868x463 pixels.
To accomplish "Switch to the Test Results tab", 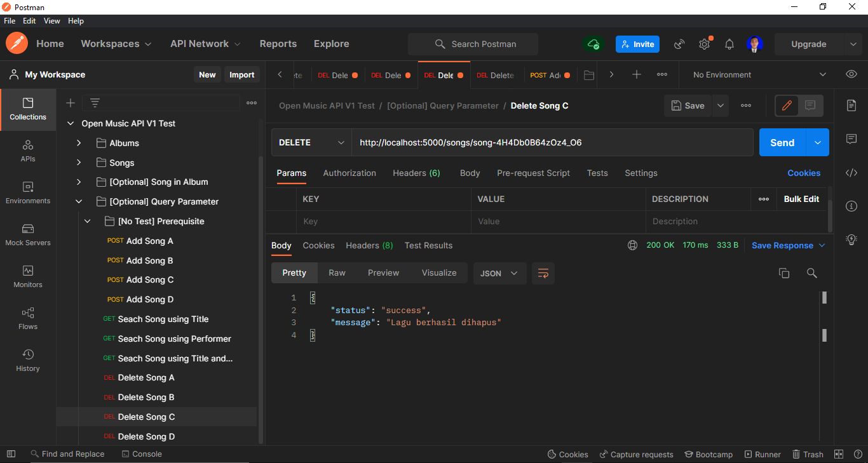I will (428, 245).
